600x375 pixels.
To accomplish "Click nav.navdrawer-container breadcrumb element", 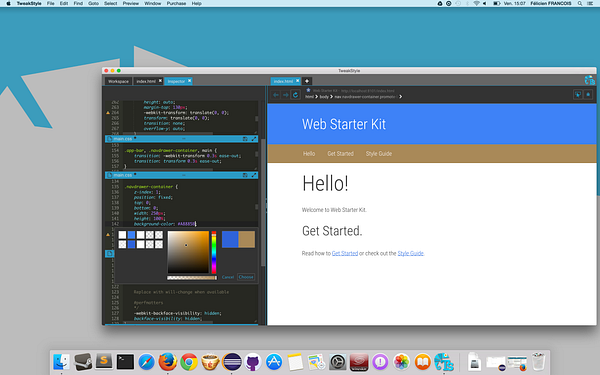I will tap(365, 97).
